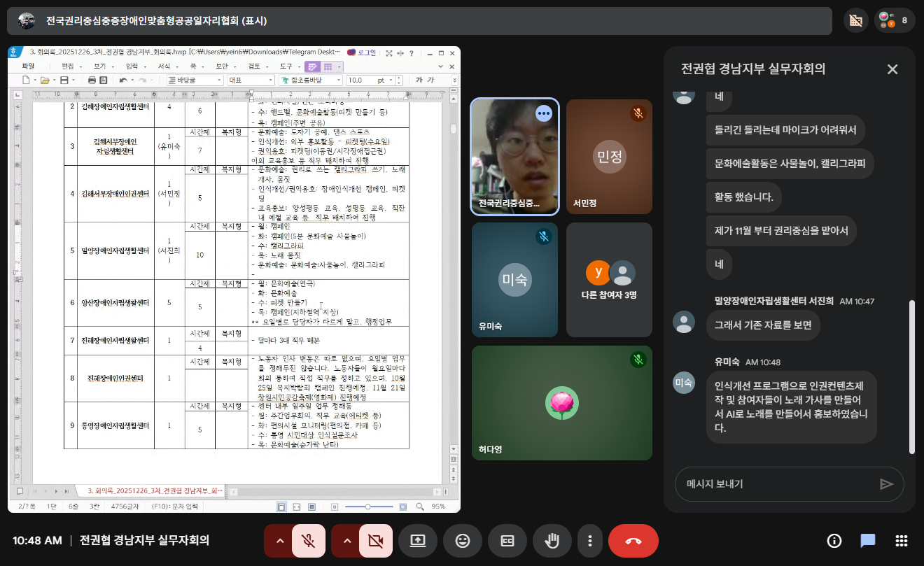Toggle the chat panel icon
The width and height of the screenshot is (924, 566).
tap(868, 541)
